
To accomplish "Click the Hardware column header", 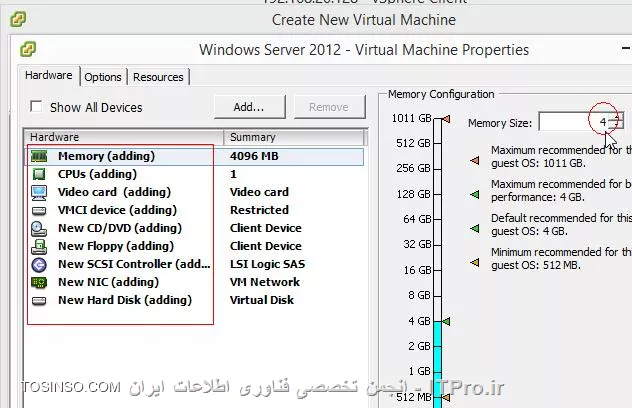I will [x=123, y=137].
